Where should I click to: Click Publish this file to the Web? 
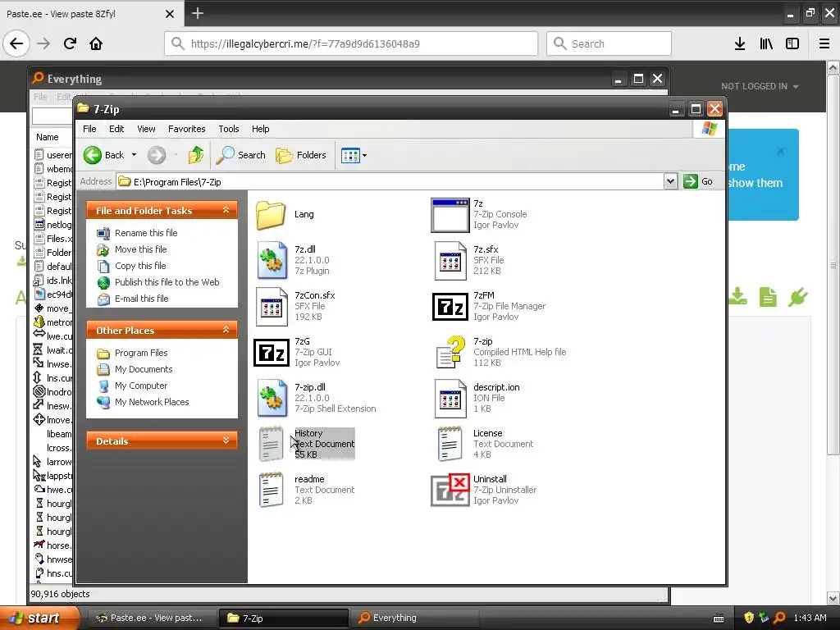[x=167, y=282]
